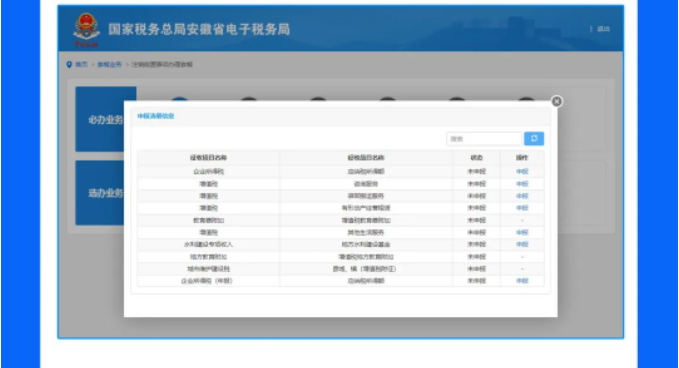The width and height of the screenshot is (679, 368).
Task: Click the 申报清册信息 dialog title
Action: pos(155,116)
